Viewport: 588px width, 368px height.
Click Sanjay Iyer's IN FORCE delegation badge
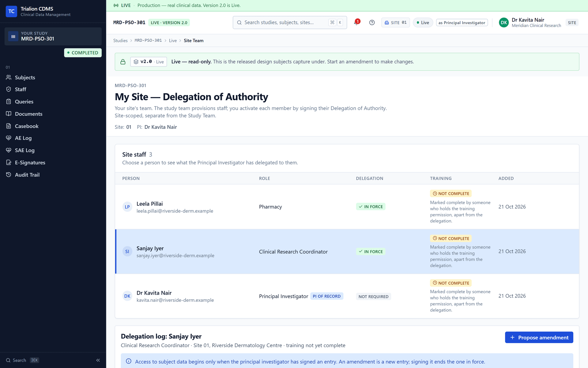pos(371,251)
